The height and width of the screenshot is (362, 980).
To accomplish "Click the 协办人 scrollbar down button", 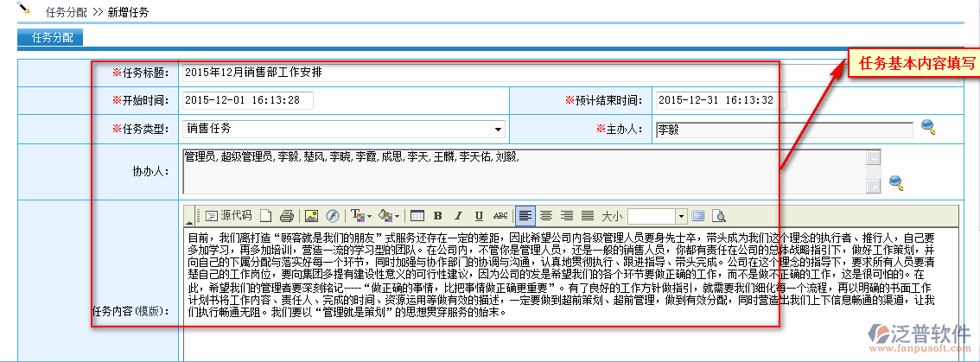I will 873,186.
